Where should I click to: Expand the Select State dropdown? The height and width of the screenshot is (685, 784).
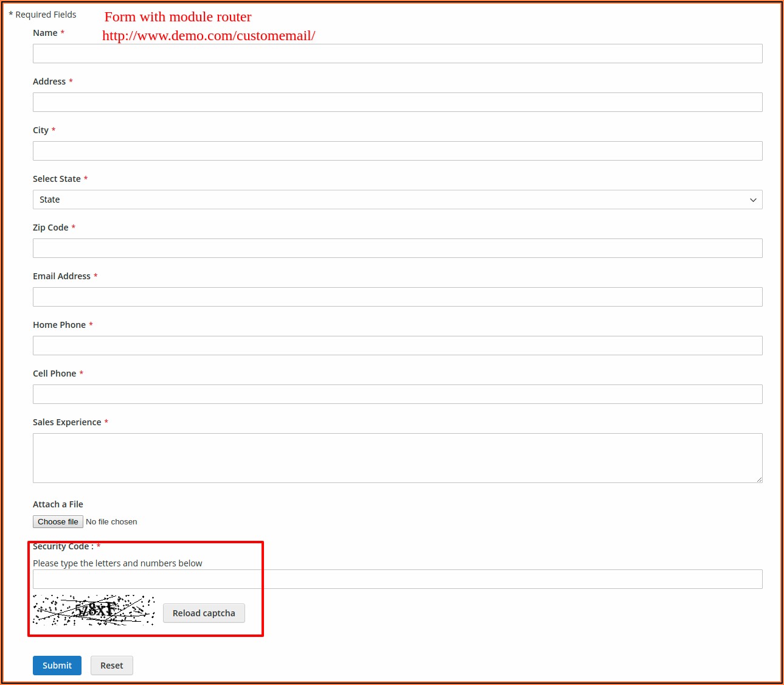[x=397, y=200]
